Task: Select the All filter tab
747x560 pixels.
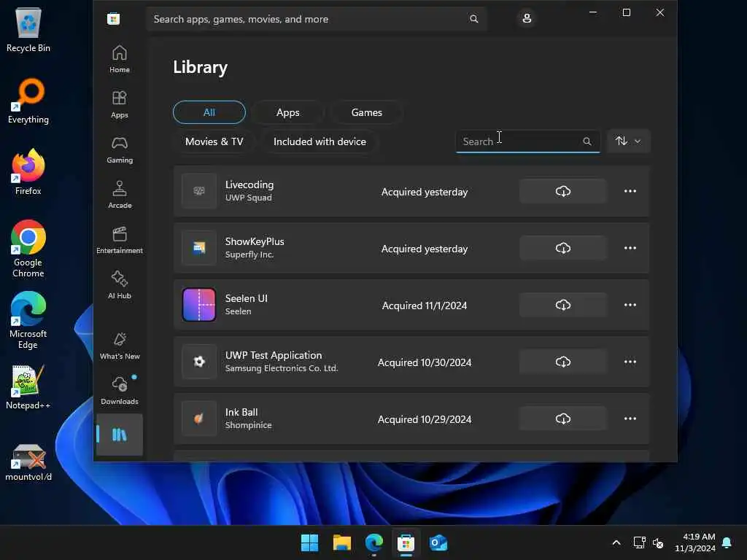Action: coord(209,112)
